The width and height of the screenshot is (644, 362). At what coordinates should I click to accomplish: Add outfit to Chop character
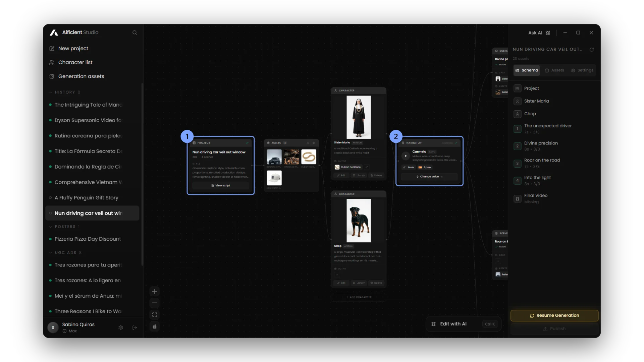tap(337, 275)
